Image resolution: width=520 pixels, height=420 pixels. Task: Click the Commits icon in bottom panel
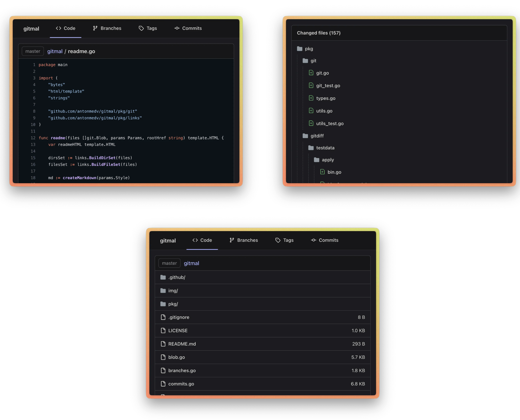click(x=313, y=240)
